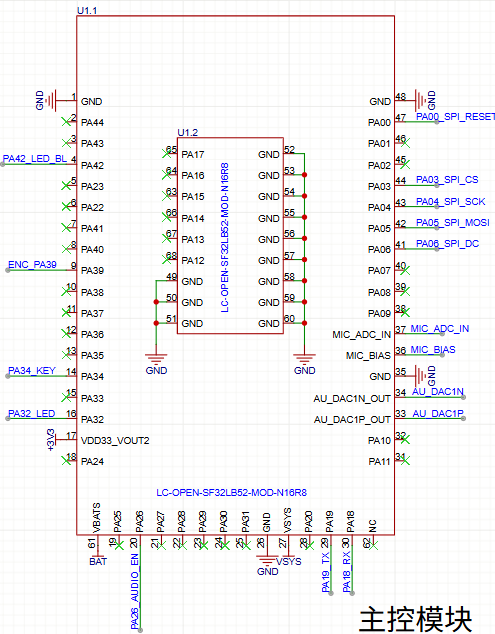Select the PA05_SPI_MOSI net label
The height and width of the screenshot is (634, 495).
click(x=453, y=222)
